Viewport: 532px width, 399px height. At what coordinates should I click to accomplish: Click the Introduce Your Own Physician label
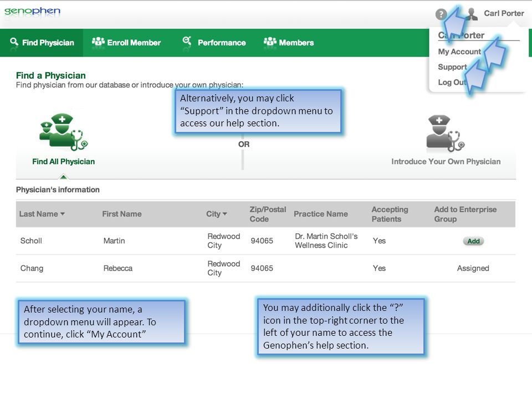pyautogui.click(x=446, y=161)
